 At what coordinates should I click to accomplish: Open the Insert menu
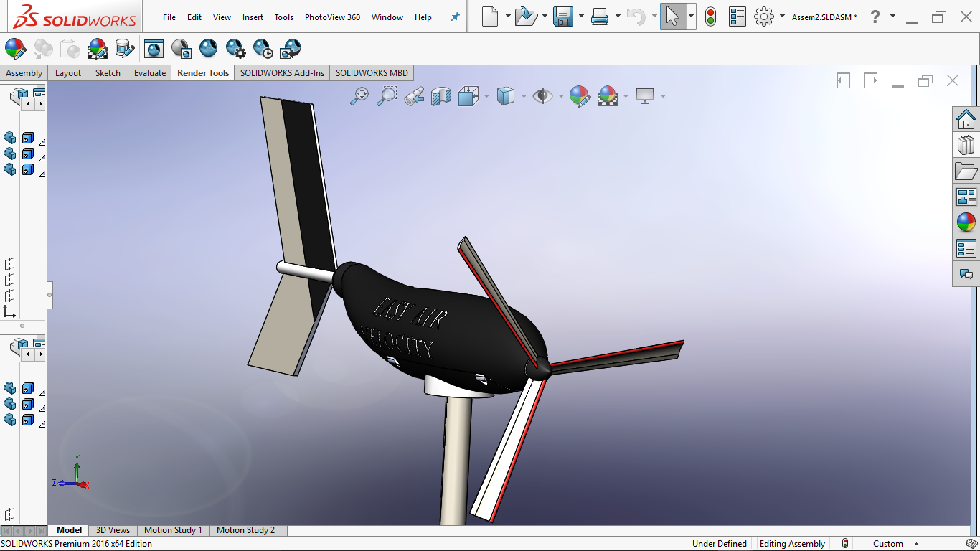click(x=253, y=17)
